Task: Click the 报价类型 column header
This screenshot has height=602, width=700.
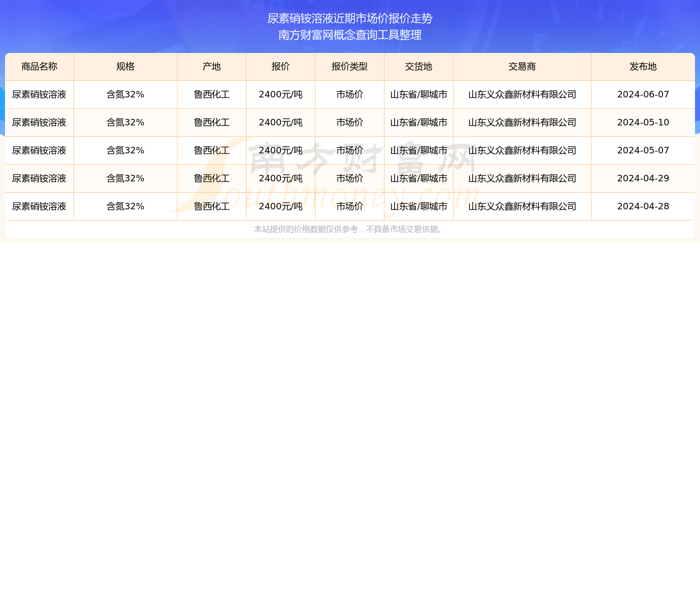Action: [x=349, y=67]
